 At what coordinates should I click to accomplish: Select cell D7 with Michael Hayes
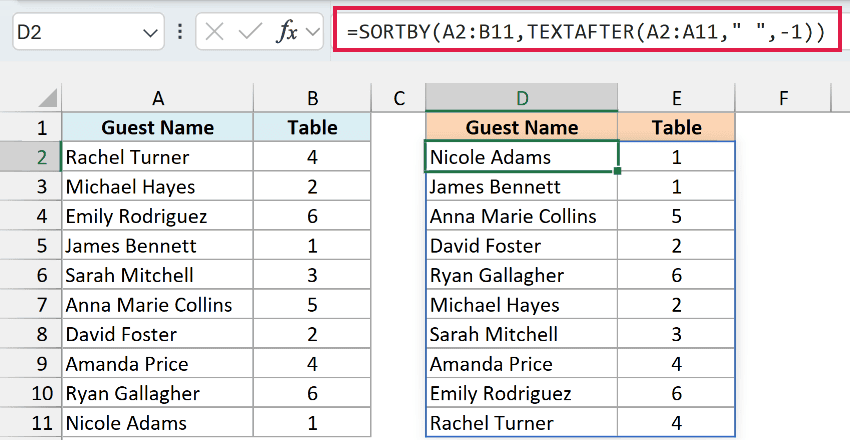coord(522,305)
